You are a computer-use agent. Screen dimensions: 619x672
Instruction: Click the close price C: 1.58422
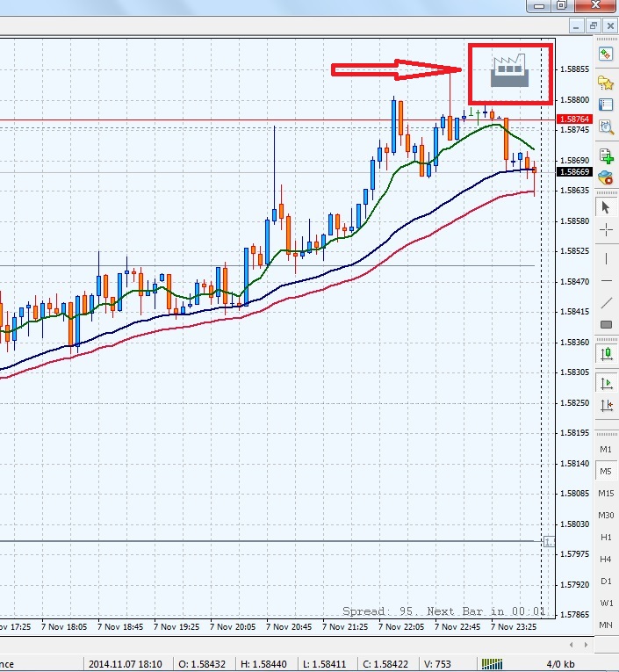(x=385, y=664)
